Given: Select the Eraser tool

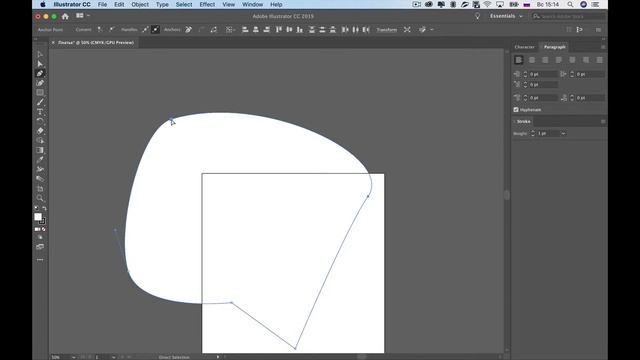Looking at the screenshot, I should click(40, 131).
